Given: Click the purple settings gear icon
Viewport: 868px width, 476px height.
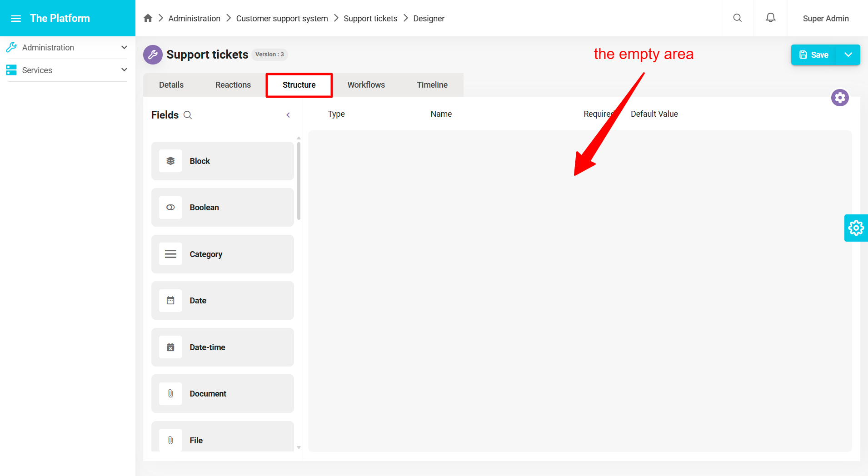Looking at the screenshot, I should [x=839, y=98].
